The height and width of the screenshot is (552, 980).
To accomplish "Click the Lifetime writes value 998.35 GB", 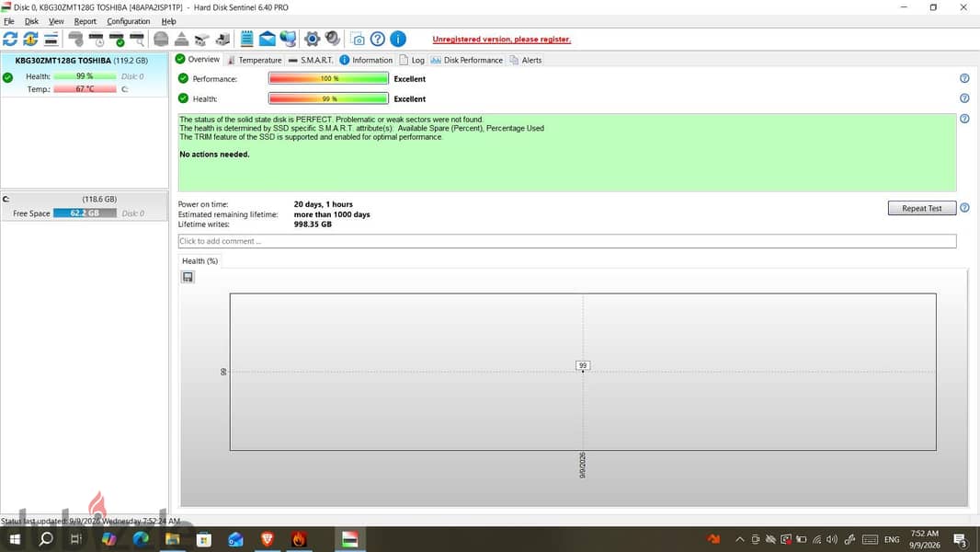I will 313,224.
